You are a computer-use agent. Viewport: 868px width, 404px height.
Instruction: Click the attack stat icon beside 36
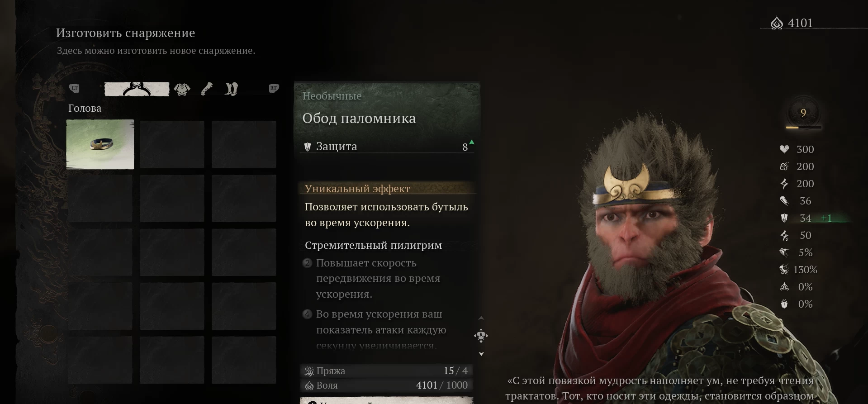[784, 201]
